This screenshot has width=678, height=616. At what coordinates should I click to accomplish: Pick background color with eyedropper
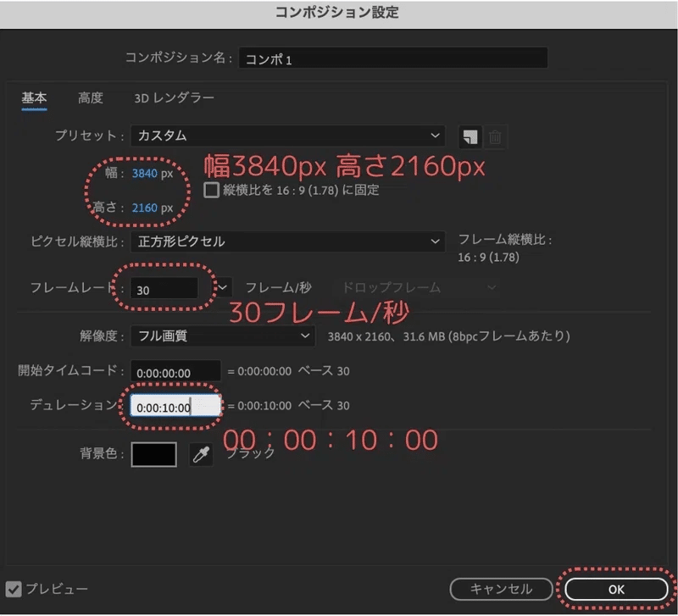pyautogui.click(x=201, y=454)
